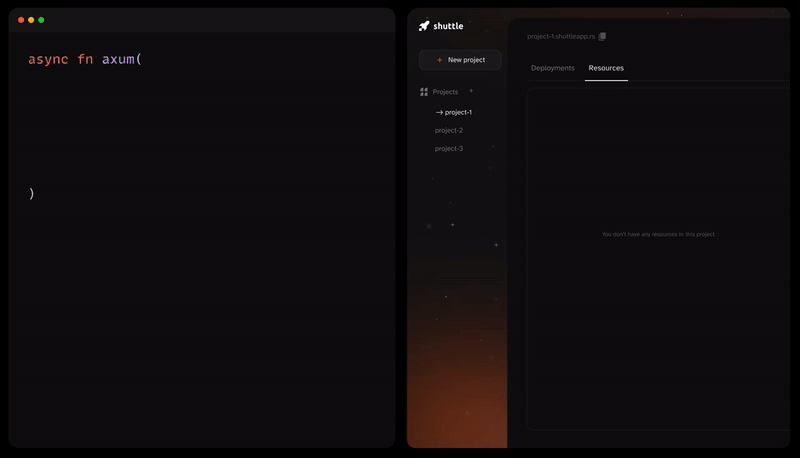Click the red close window dot

pos(21,20)
